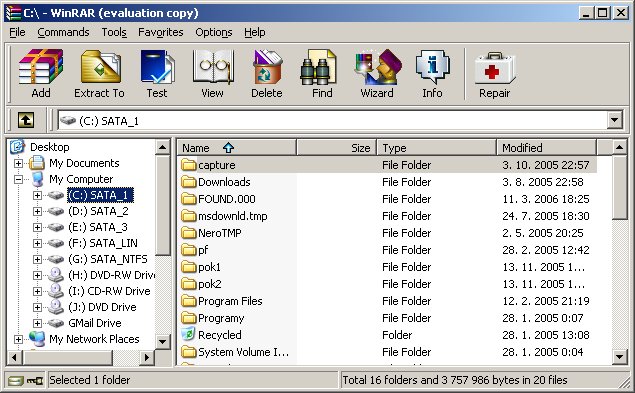Click the pf folder icon
Image resolution: width=635 pixels, height=393 pixels.
click(x=188, y=250)
